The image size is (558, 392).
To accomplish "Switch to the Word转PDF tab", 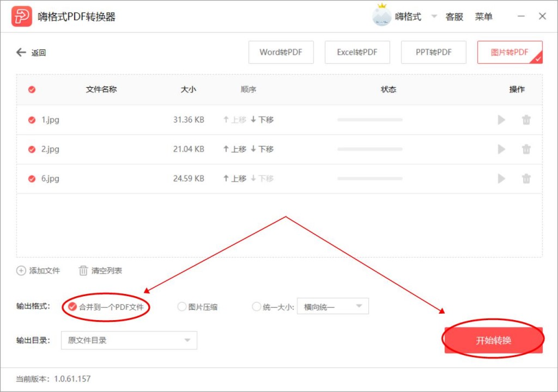I will pyautogui.click(x=281, y=52).
